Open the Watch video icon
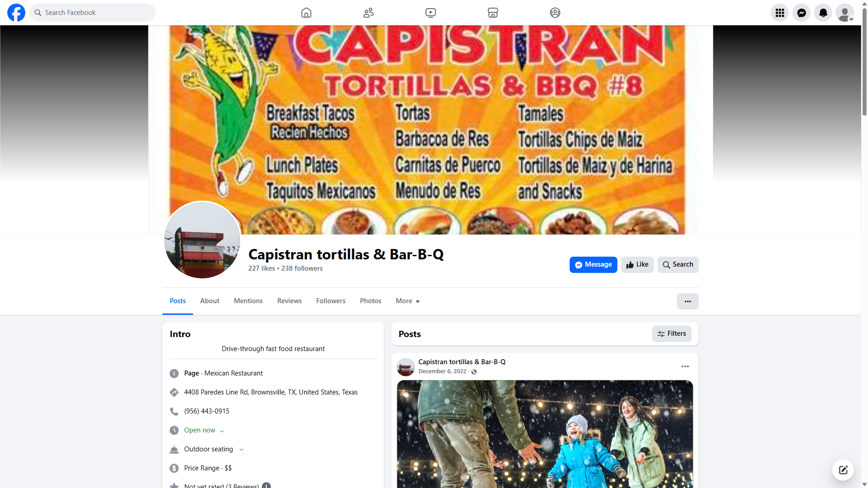The image size is (868, 488). click(431, 13)
